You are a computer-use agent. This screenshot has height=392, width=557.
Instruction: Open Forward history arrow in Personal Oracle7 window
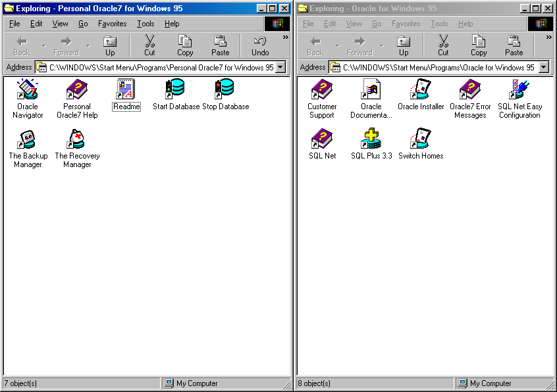click(88, 46)
